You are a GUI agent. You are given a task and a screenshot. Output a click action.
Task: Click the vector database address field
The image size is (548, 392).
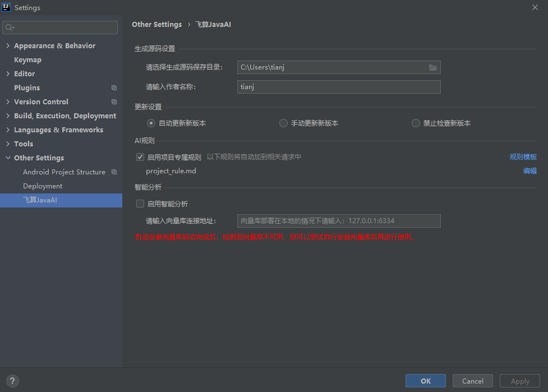click(x=339, y=221)
